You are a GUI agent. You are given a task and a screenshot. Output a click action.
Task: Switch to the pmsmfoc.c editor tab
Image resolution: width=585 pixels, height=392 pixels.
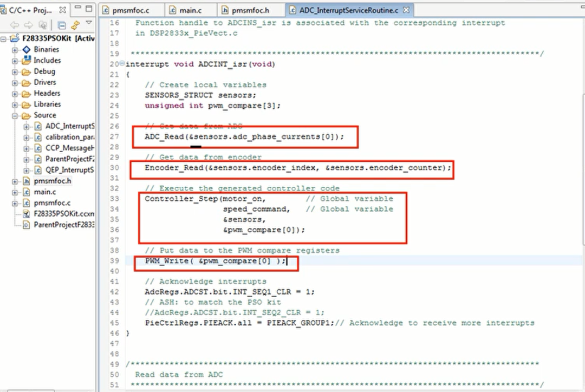[x=131, y=10]
